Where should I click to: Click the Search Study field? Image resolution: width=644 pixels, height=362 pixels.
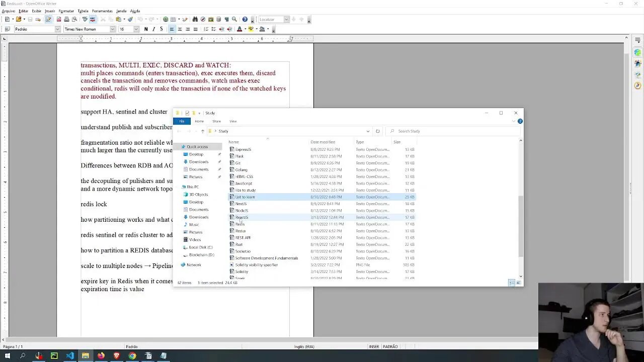coord(454,131)
